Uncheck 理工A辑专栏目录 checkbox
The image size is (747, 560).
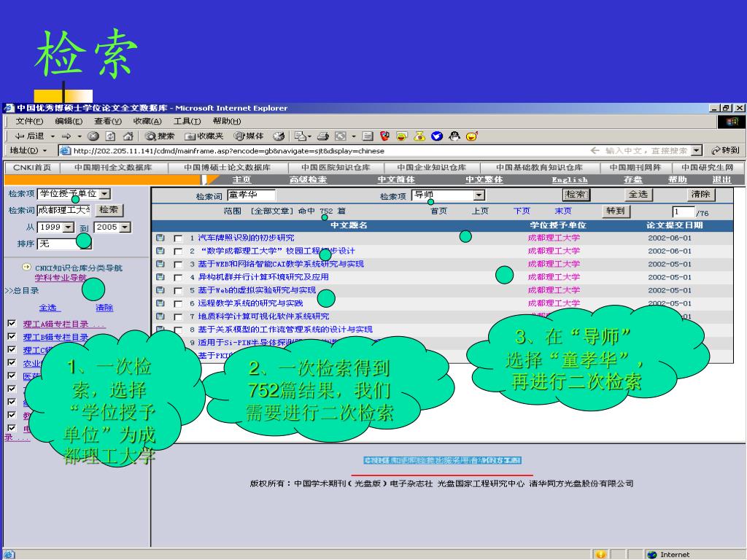click(12, 323)
